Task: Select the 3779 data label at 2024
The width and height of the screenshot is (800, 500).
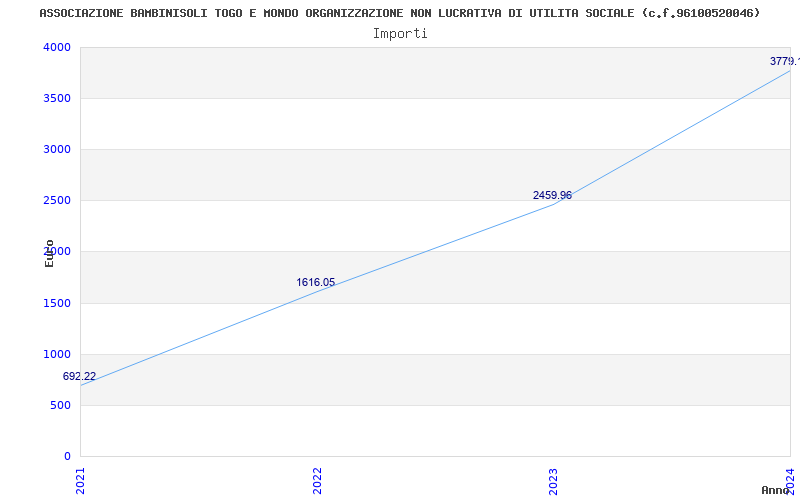Action: (785, 61)
